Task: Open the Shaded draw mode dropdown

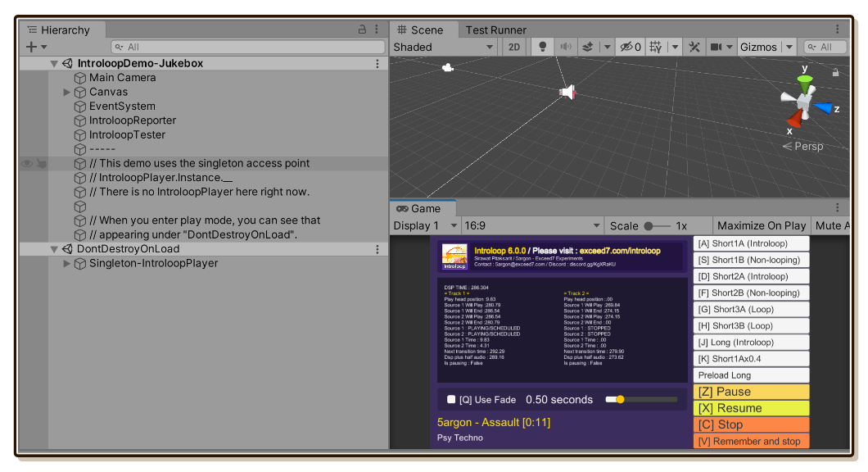Action: tap(443, 47)
